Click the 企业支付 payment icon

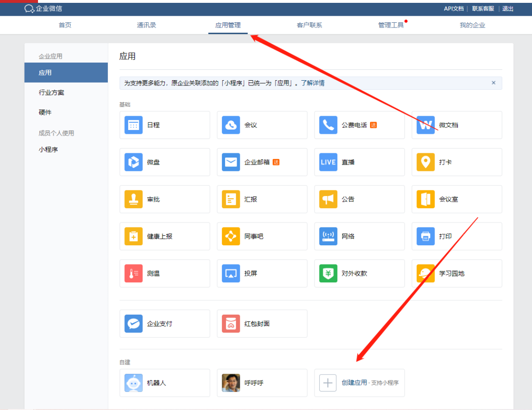(x=133, y=324)
